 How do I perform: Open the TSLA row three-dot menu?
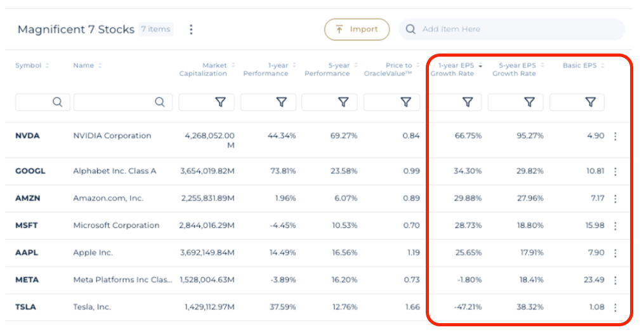click(x=615, y=307)
